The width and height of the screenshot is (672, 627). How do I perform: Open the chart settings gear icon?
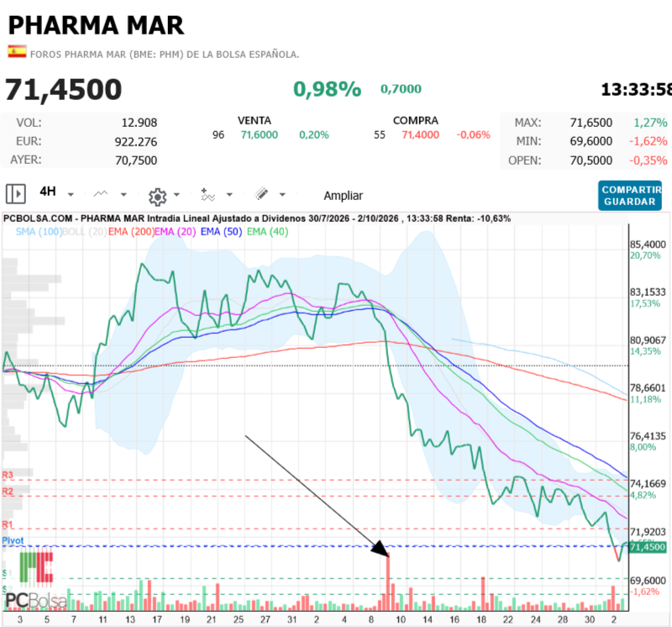pos(158,197)
